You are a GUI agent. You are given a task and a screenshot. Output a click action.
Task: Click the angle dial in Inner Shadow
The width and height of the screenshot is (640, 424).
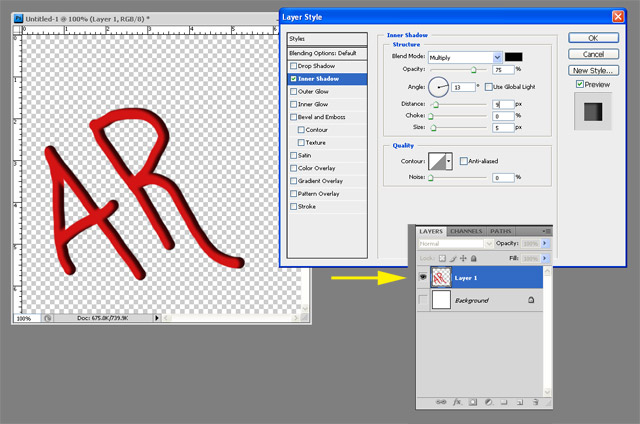(x=438, y=87)
